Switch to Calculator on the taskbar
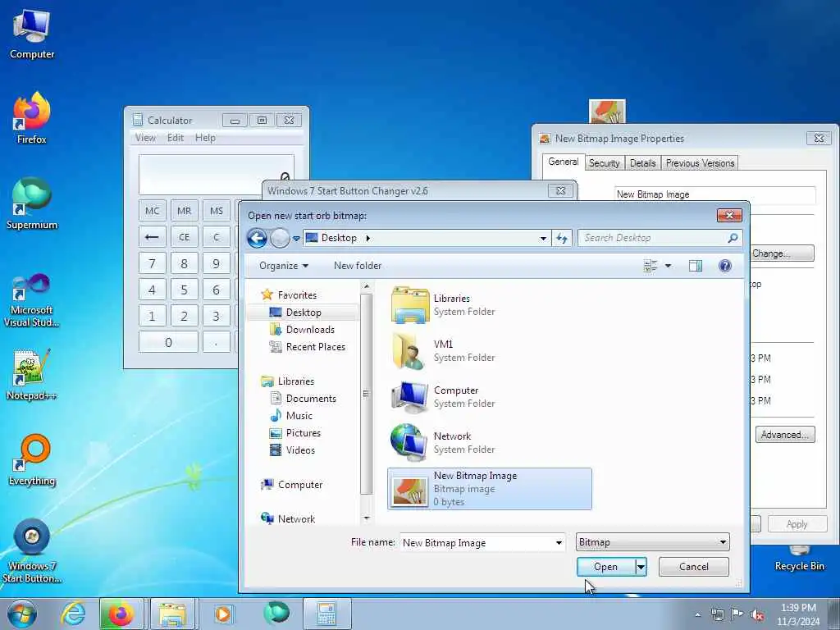840x630 pixels. 326,614
